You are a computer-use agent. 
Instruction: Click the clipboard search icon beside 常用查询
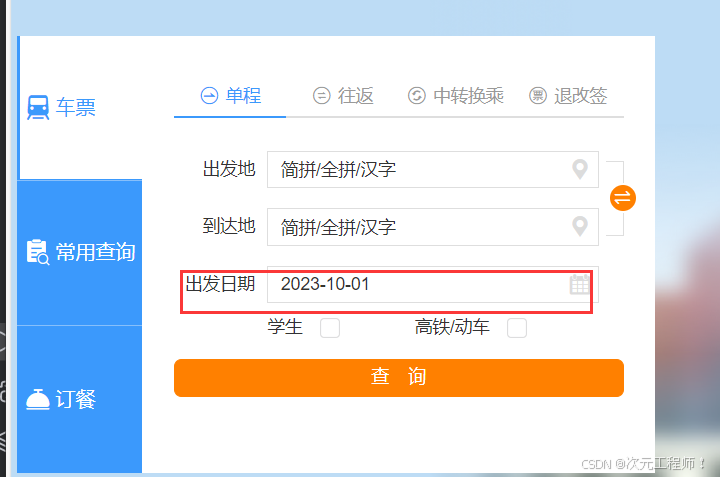(x=38, y=252)
